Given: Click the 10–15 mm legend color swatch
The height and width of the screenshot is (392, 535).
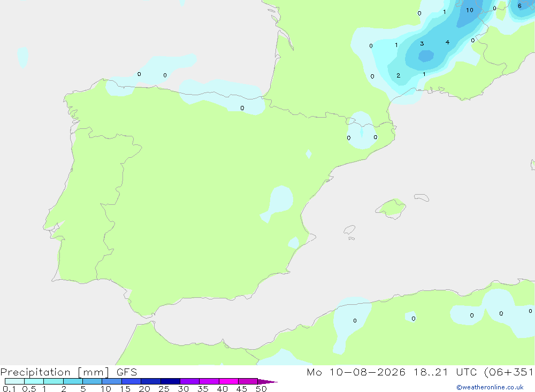Looking at the screenshot, I should pos(112,381).
